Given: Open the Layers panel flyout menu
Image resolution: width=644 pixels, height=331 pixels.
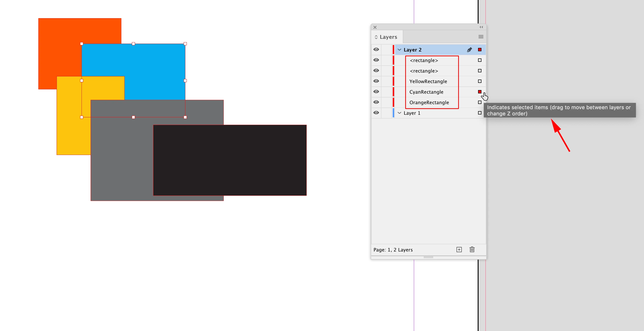Looking at the screenshot, I should click(x=481, y=37).
